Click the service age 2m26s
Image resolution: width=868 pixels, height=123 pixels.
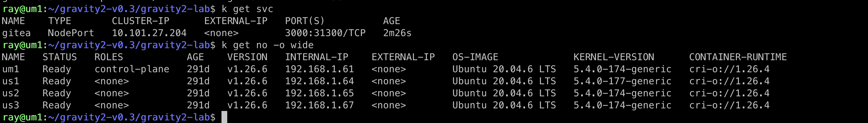(x=397, y=33)
